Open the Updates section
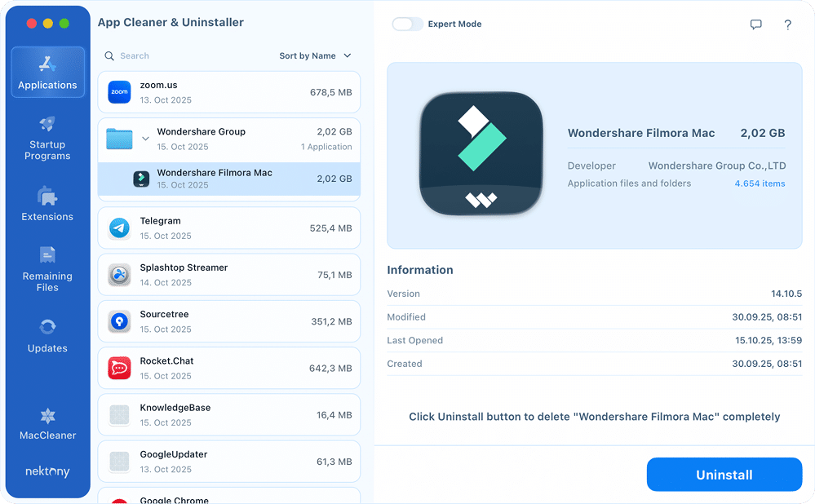Image resolution: width=815 pixels, height=504 pixels. [x=47, y=337]
